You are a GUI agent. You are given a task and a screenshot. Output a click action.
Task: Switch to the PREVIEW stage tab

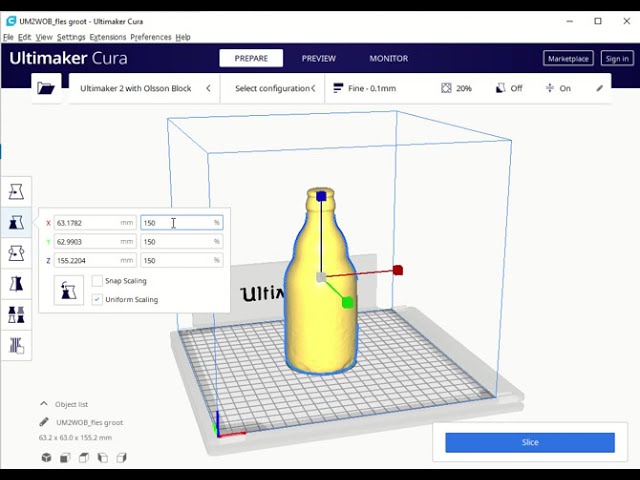[x=319, y=58]
